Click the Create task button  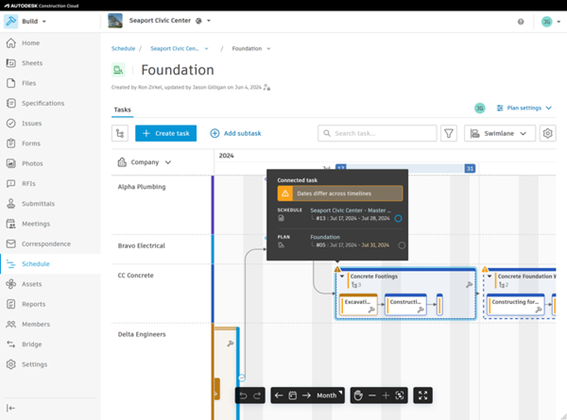[166, 133]
